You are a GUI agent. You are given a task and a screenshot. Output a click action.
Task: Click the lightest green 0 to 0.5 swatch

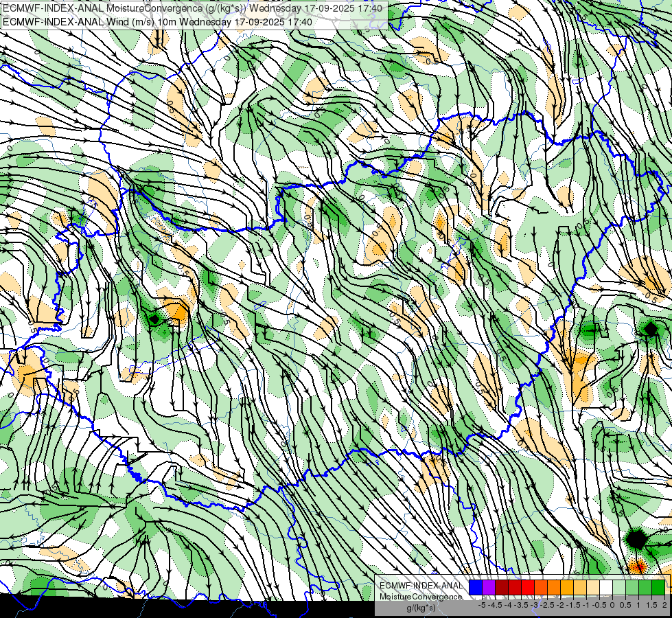coord(619,587)
